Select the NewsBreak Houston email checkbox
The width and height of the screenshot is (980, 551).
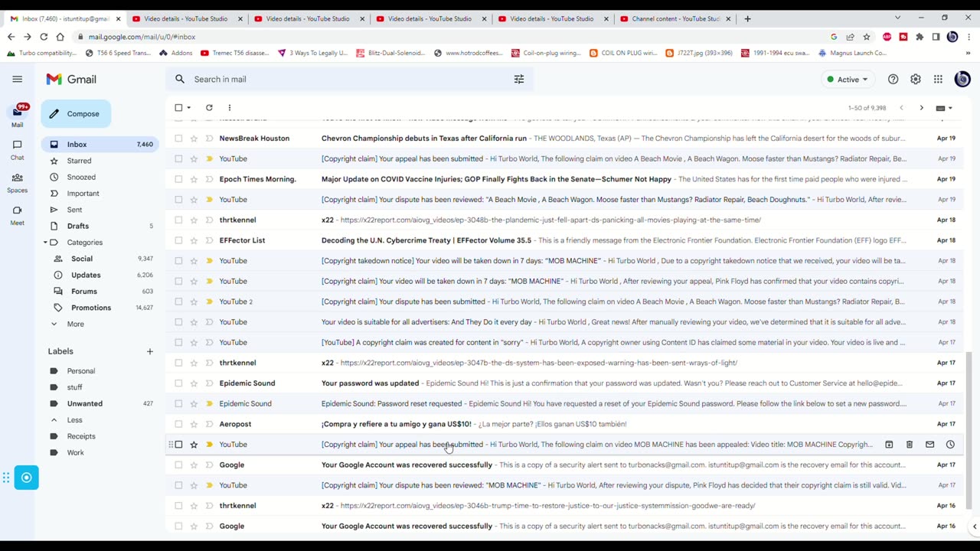click(x=178, y=139)
